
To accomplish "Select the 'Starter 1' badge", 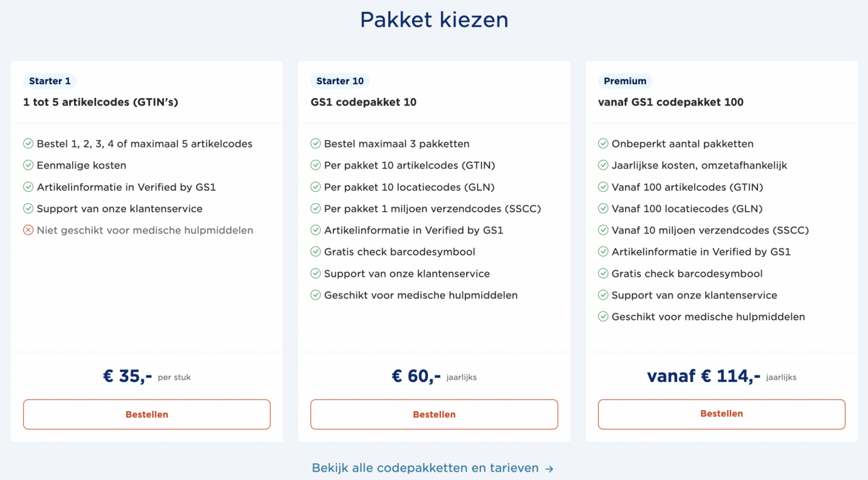I will pos(50,81).
